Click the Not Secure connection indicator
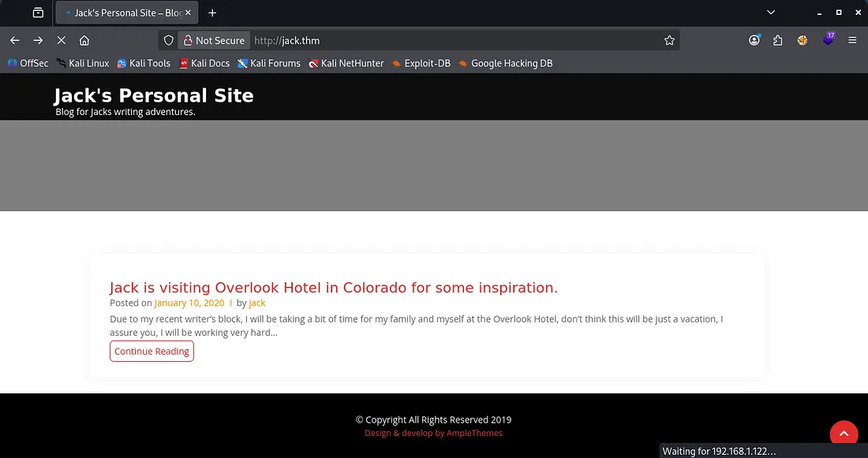 [214, 40]
